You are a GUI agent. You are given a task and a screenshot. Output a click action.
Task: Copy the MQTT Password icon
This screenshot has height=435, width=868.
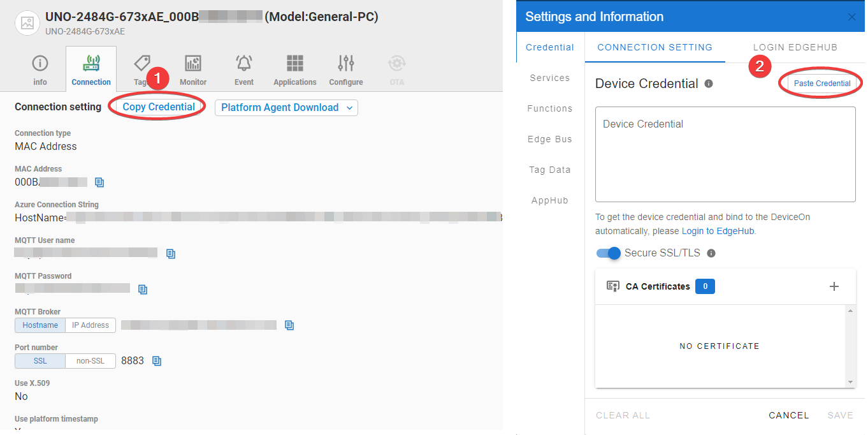(143, 290)
